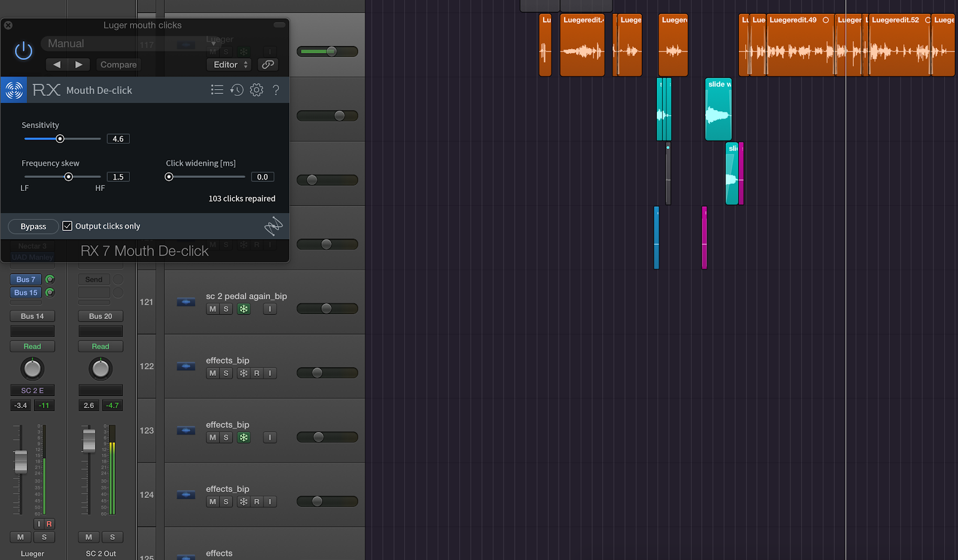Click the Sensitivity value field 4.6
The image size is (958, 560).
click(x=118, y=139)
